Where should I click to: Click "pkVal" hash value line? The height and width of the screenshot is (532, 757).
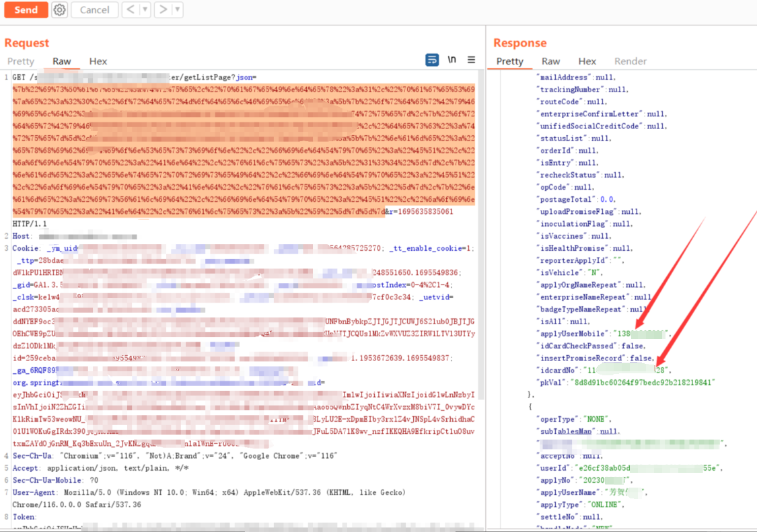tap(625, 382)
